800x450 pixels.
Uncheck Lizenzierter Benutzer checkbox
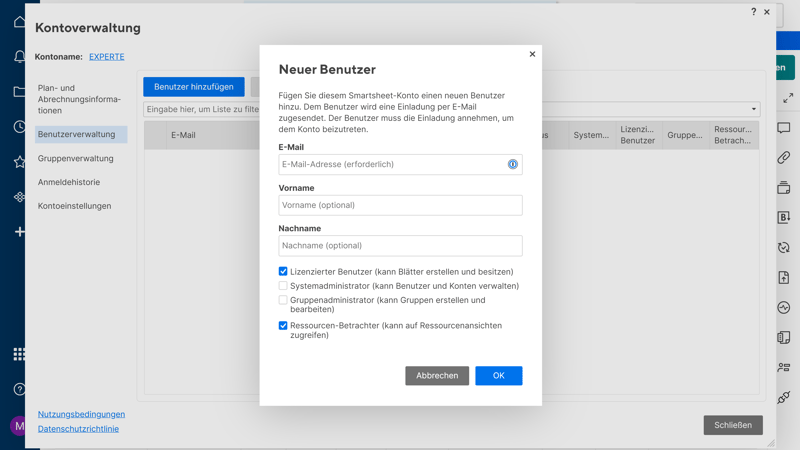point(283,272)
